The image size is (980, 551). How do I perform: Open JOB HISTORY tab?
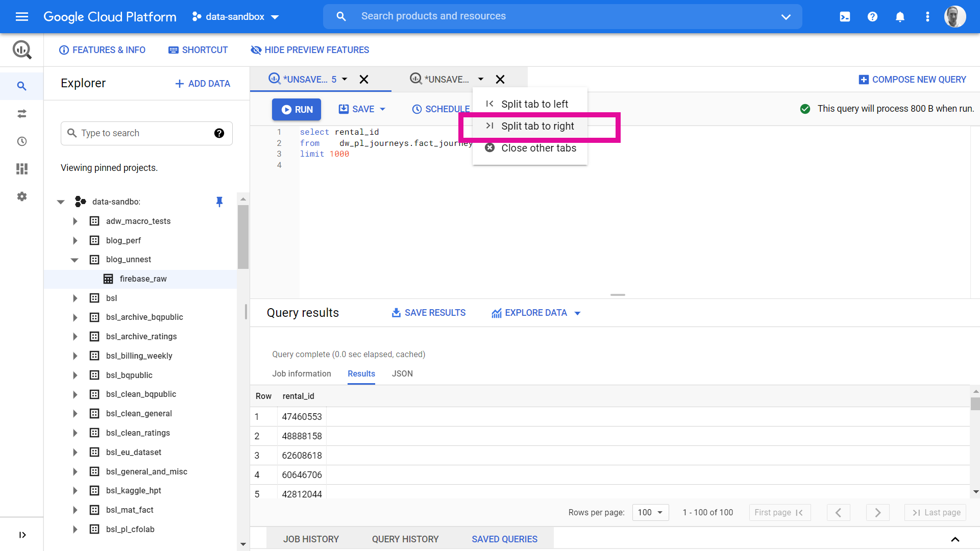point(311,539)
